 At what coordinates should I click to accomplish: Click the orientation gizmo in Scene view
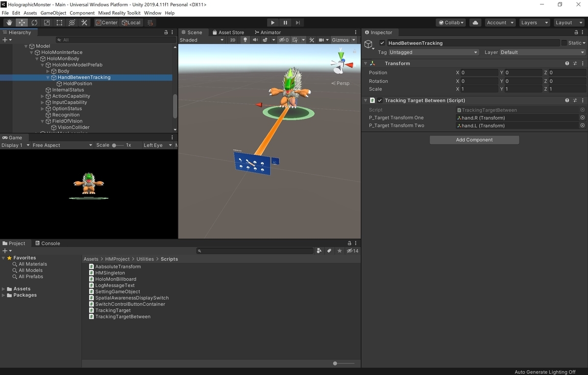tap(342, 64)
